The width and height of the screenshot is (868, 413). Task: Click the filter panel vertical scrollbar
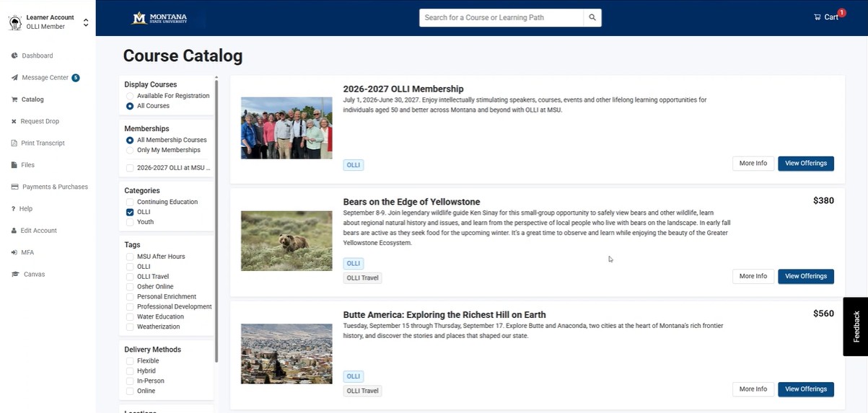pyautogui.click(x=216, y=220)
